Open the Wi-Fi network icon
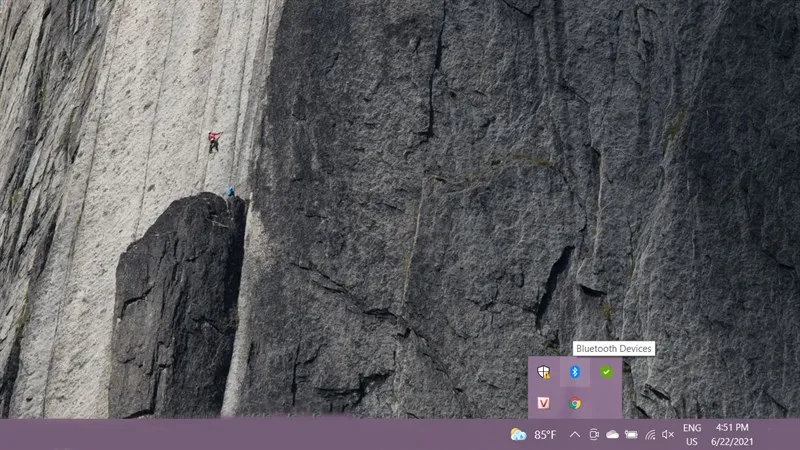The width and height of the screenshot is (800, 450). click(650, 435)
